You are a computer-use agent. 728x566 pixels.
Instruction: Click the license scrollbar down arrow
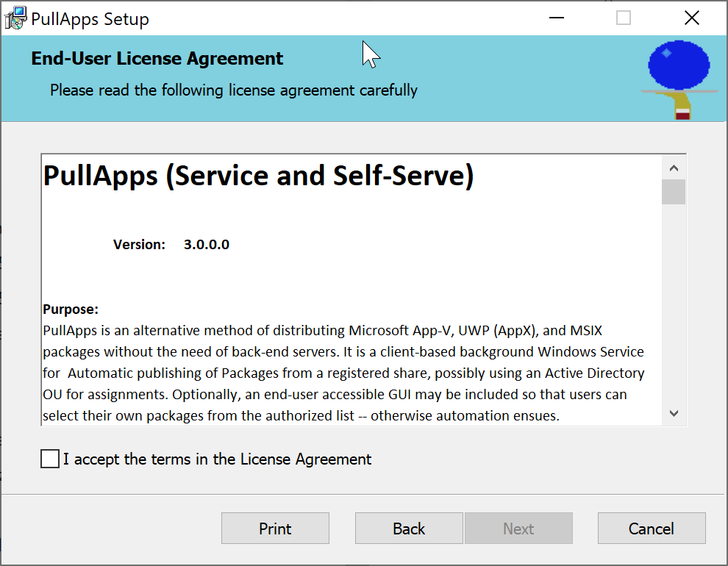pos(674,413)
